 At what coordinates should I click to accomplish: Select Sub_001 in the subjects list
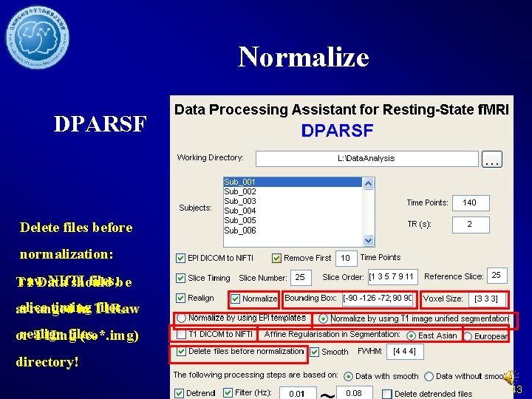coord(293,182)
